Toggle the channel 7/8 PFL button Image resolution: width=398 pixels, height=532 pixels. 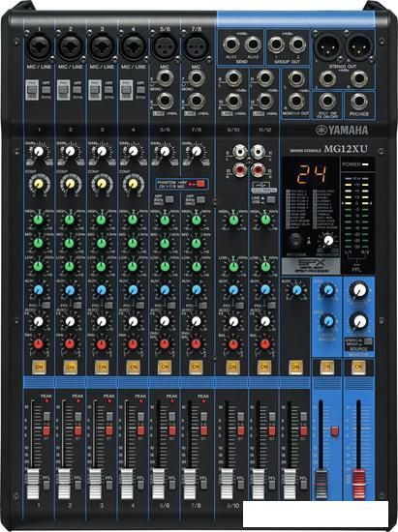(203, 485)
